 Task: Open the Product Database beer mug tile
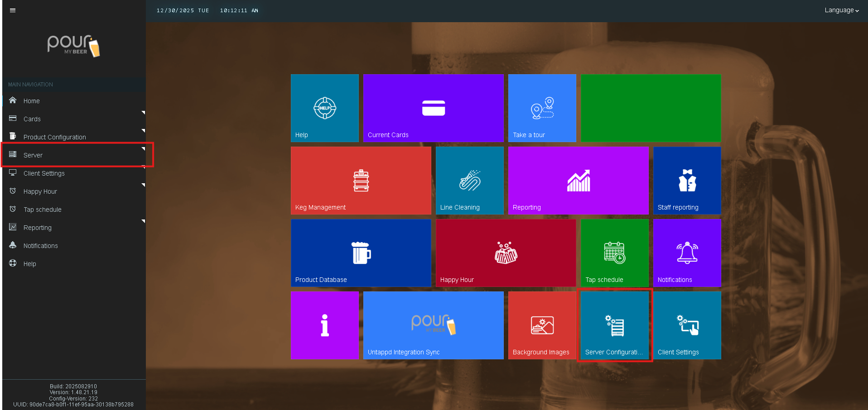(361, 253)
